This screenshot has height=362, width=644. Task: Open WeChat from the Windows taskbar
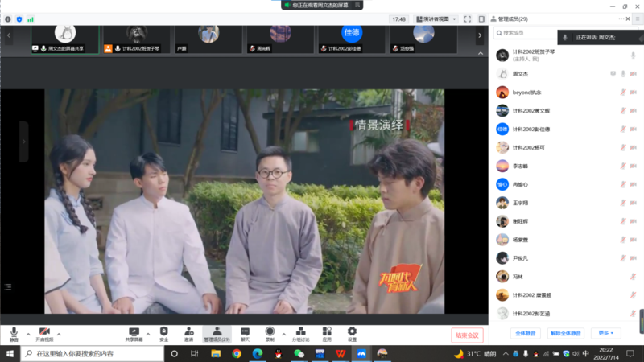(x=299, y=353)
